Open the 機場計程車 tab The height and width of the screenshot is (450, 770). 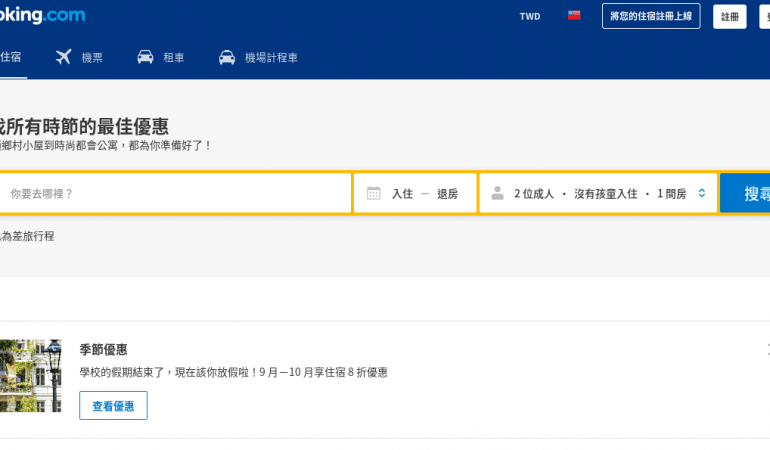point(271,58)
